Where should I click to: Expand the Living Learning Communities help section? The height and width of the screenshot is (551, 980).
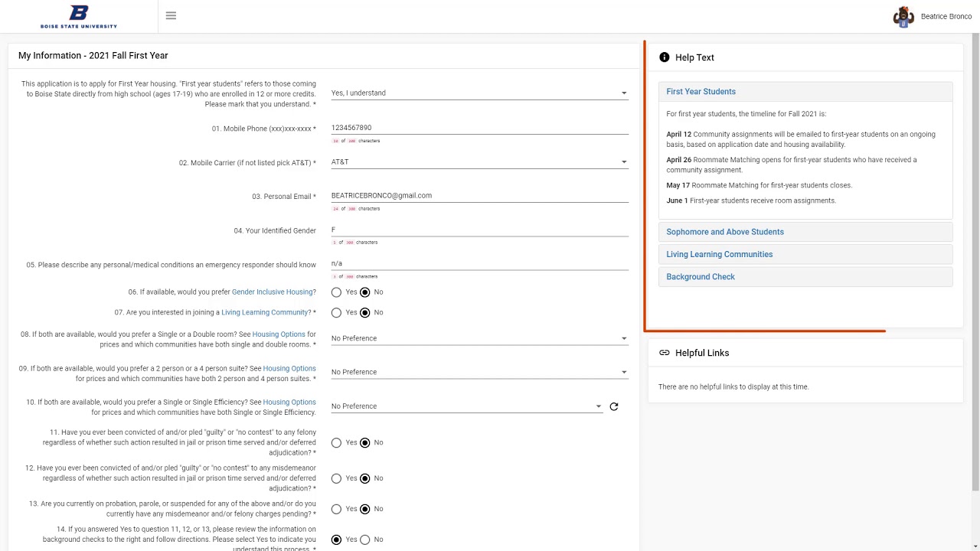[x=719, y=254]
